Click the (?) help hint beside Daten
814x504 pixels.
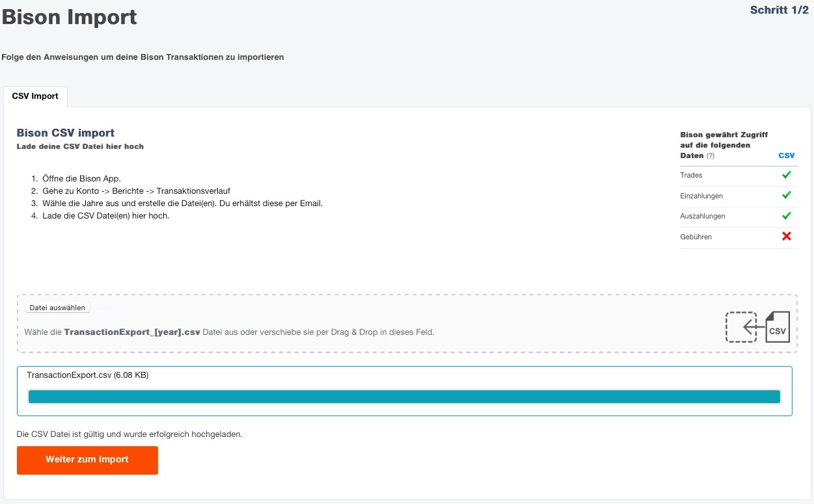(711, 156)
